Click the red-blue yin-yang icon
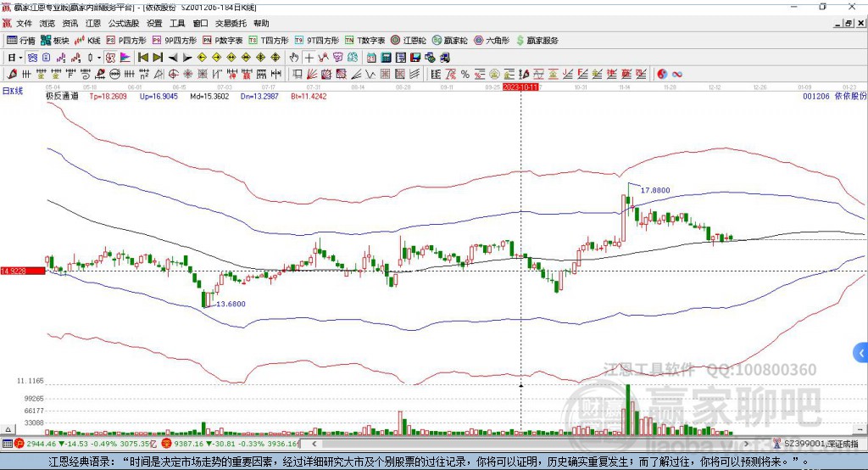868x470 pixels. pos(662,74)
